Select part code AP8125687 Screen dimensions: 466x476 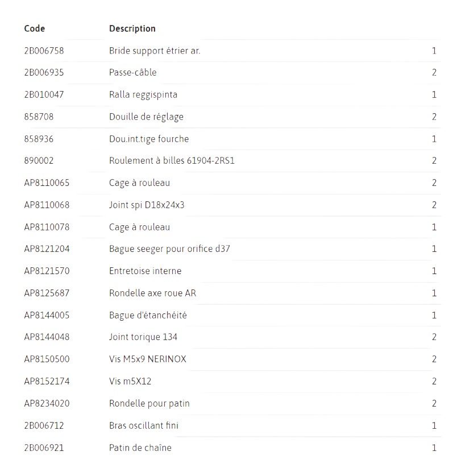coord(47,293)
